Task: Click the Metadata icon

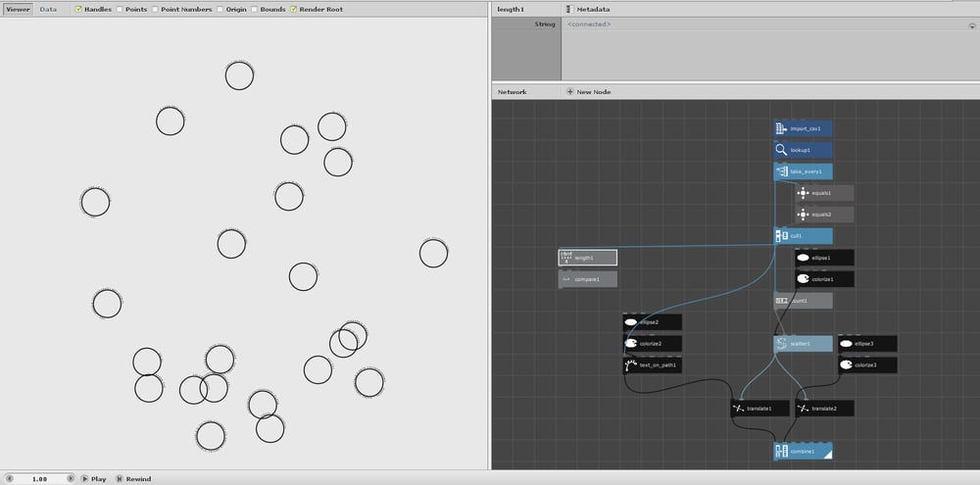Action: coord(569,10)
